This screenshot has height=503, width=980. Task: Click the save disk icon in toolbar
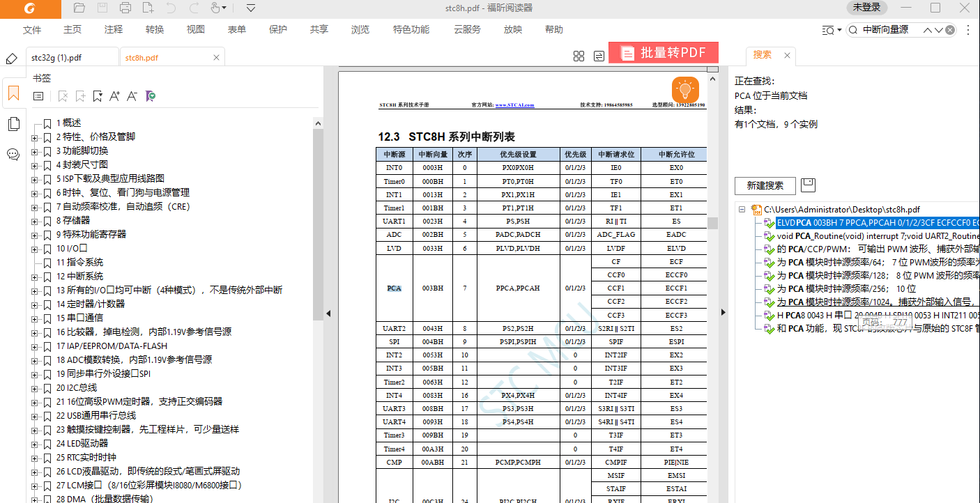(x=102, y=8)
